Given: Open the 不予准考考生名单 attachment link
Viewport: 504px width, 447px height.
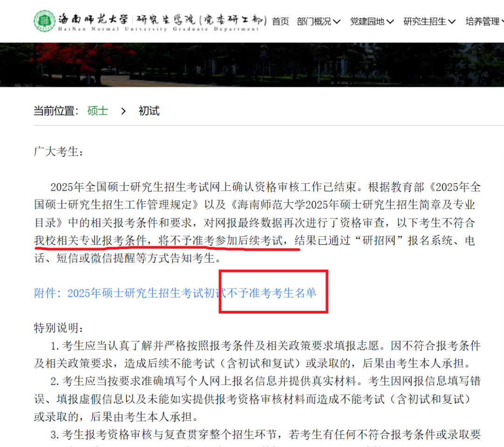Looking at the screenshot, I should 175,293.
